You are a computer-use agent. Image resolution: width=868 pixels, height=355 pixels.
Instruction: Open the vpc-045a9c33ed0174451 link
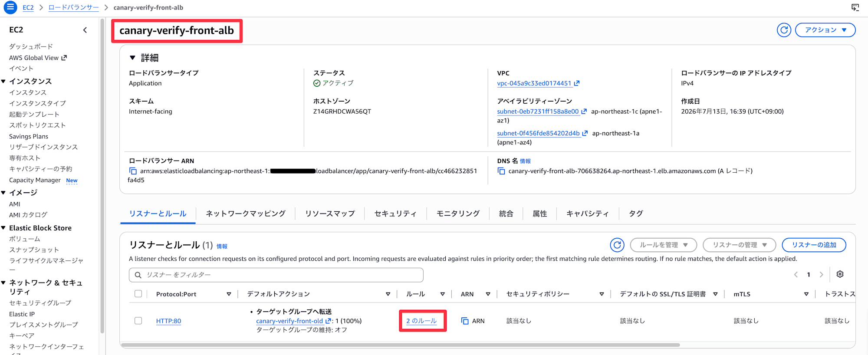[x=534, y=83]
